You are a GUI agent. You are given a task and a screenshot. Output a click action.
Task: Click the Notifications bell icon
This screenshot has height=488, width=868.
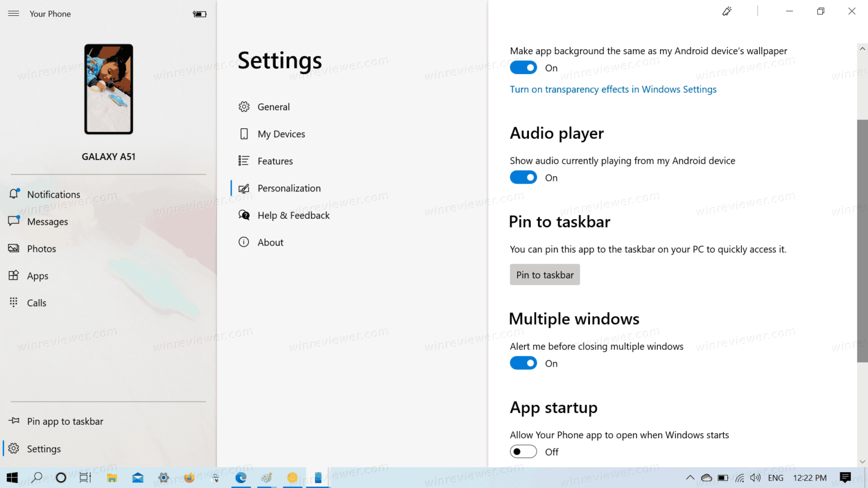pyautogui.click(x=14, y=194)
